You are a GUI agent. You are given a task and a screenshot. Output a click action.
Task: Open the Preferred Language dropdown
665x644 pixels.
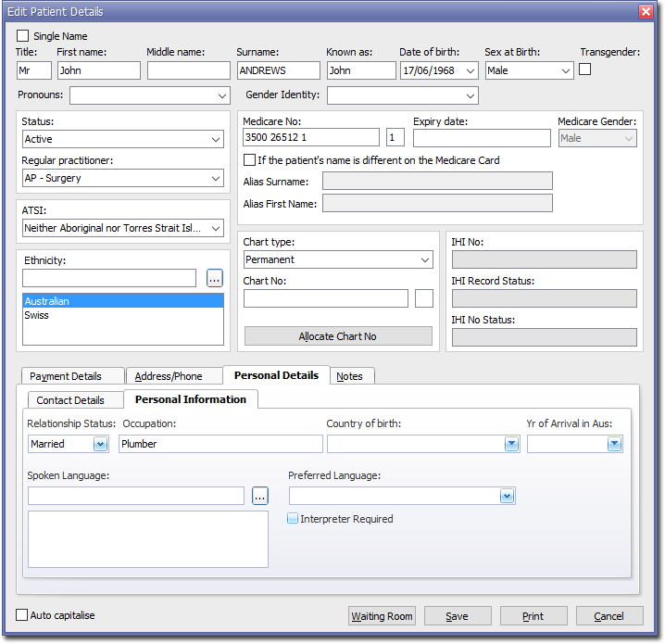pyautogui.click(x=507, y=497)
